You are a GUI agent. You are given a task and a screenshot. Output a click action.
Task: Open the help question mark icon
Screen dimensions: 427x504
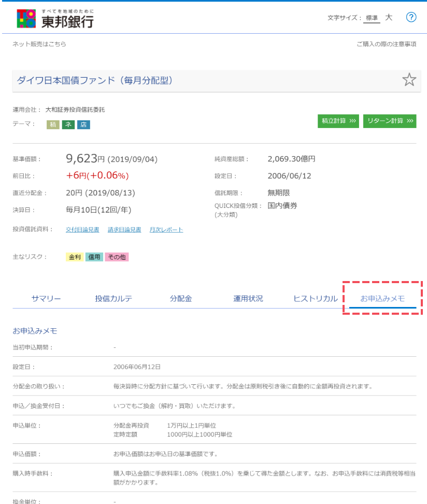click(x=411, y=17)
